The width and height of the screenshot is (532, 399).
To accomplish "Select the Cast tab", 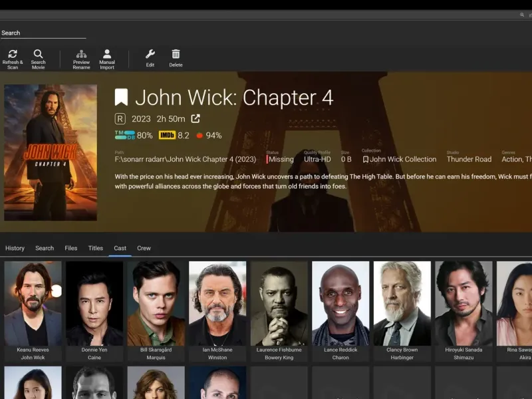I will [x=120, y=248].
